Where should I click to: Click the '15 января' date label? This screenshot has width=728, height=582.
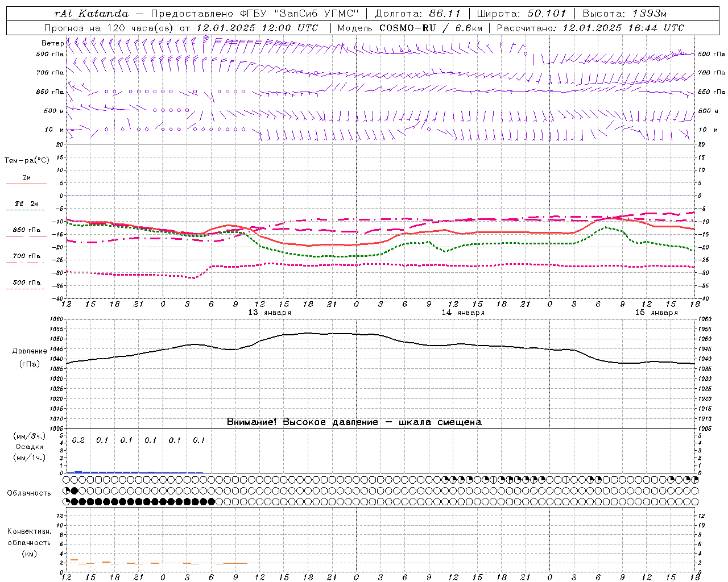[656, 313]
